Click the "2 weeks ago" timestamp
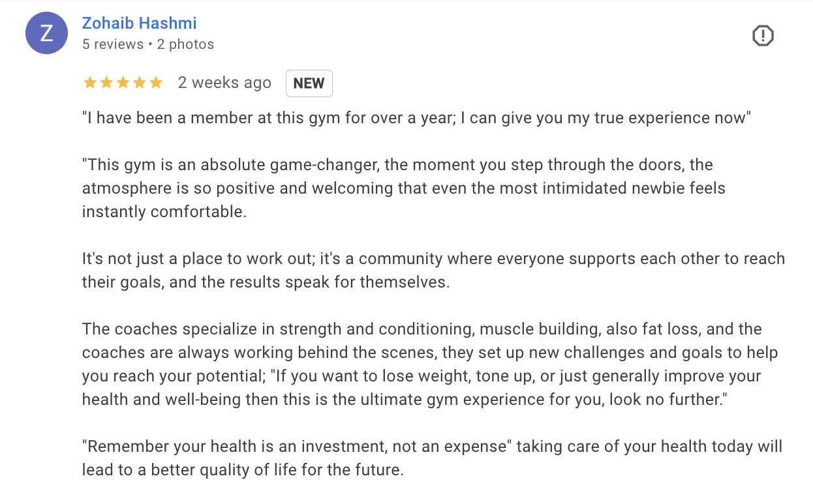The height and width of the screenshot is (504, 813). point(224,83)
